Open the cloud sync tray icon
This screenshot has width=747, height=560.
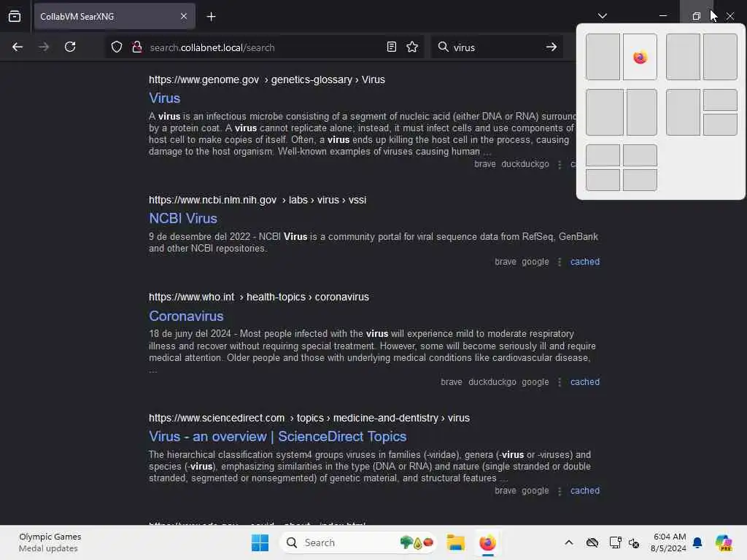point(592,542)
